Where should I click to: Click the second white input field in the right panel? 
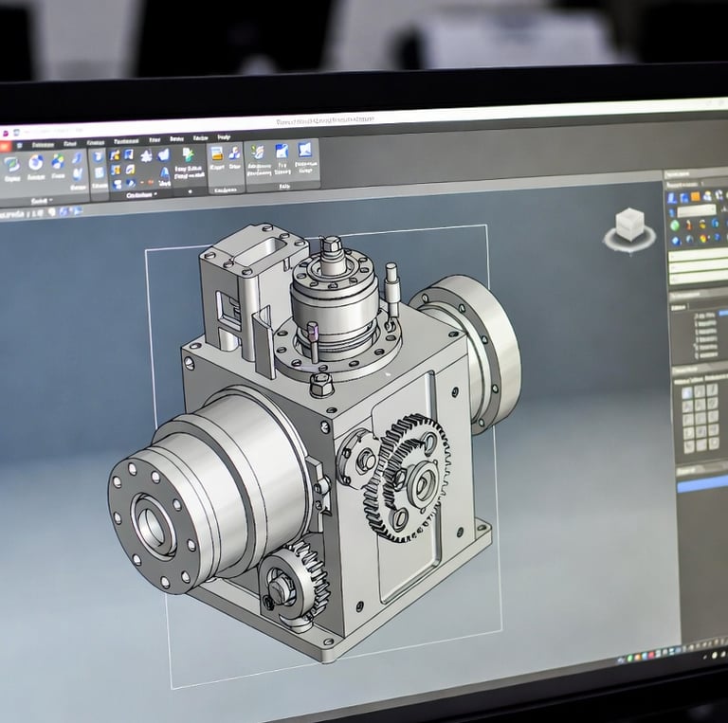point(699,266)
